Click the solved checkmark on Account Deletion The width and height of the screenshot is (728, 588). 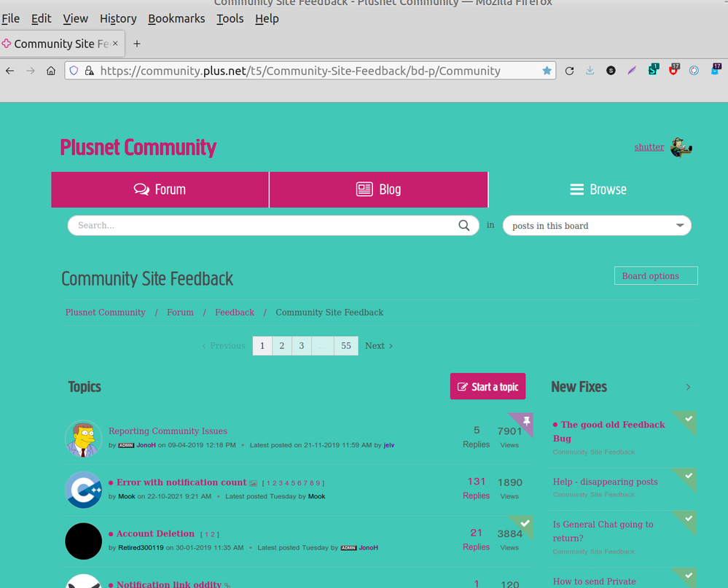click(x=525, y=522)
